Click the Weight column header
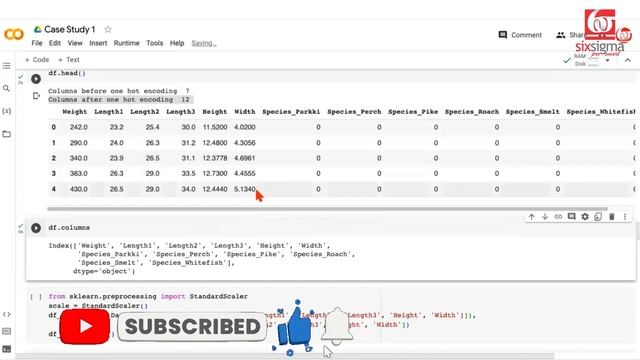The image size is (640, 360). (75, 111)
